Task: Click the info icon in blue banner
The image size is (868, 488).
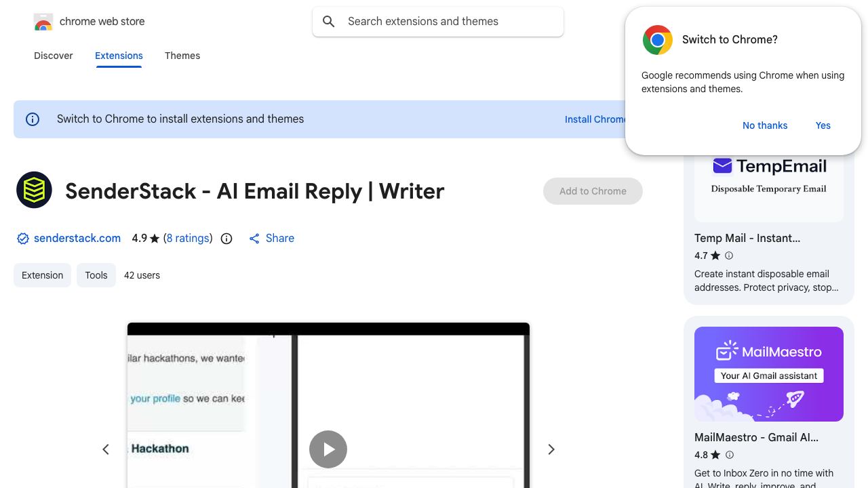Action: [x=33, y=119]
